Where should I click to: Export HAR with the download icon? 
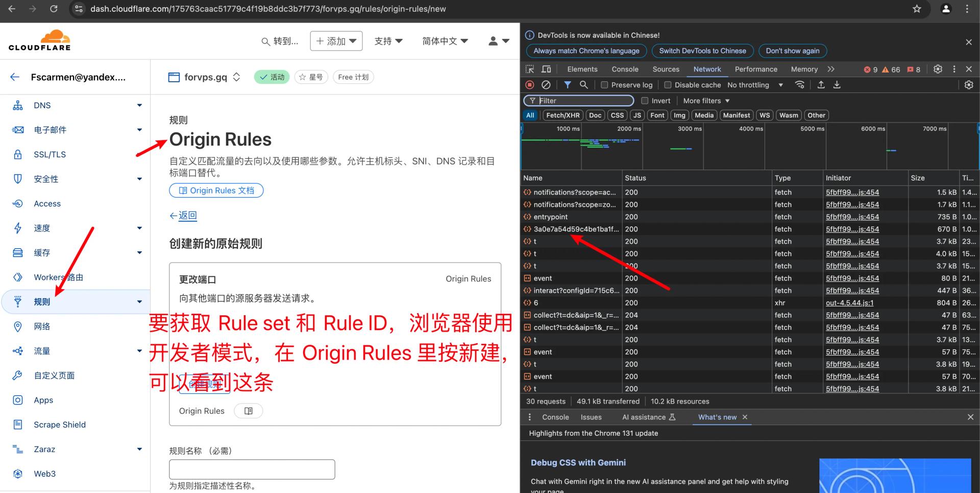837,85
